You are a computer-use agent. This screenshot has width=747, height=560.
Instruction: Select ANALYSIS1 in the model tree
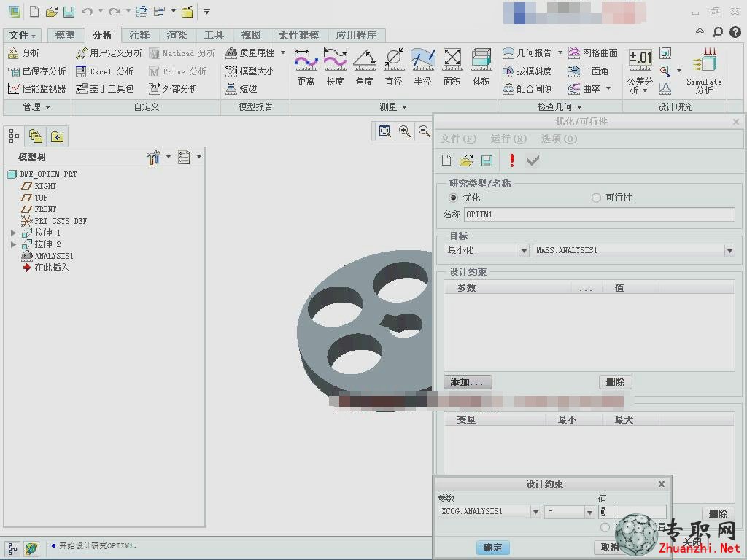coord(54,256)
